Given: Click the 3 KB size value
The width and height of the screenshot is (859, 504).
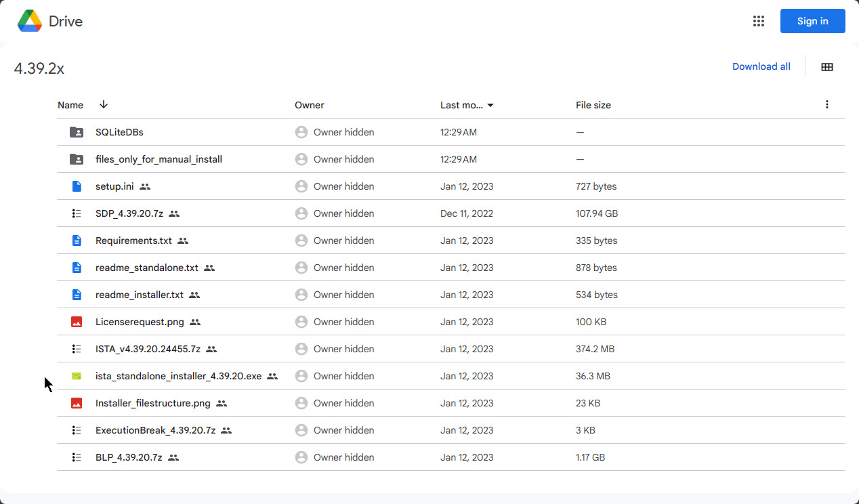Looking at the screenshot, I should pos(585,430).
